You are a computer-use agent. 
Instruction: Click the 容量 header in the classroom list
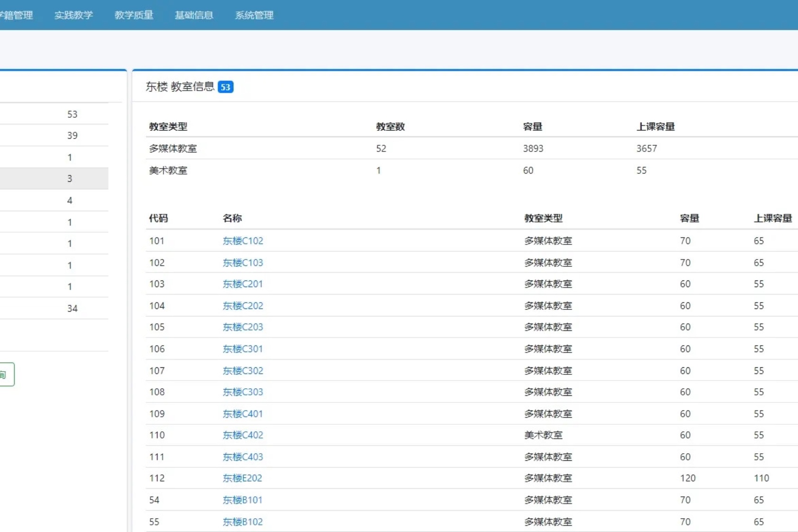[689, 218]
